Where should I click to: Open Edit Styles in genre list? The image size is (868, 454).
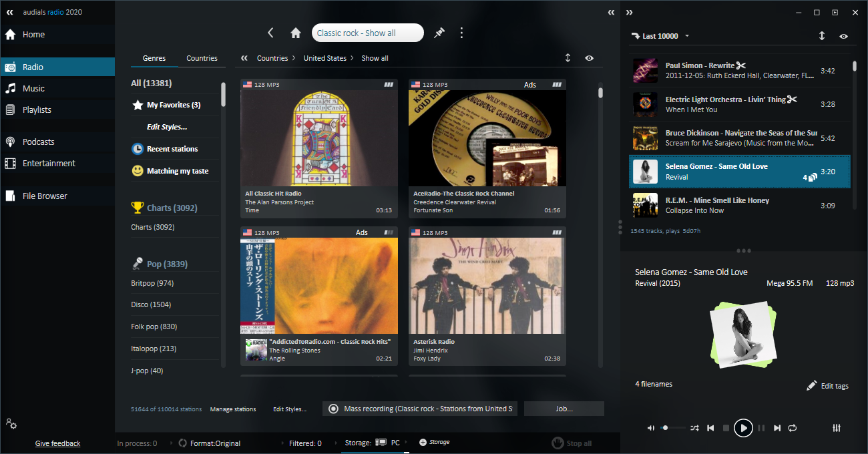pyautogui.click(x=167, y=127)
